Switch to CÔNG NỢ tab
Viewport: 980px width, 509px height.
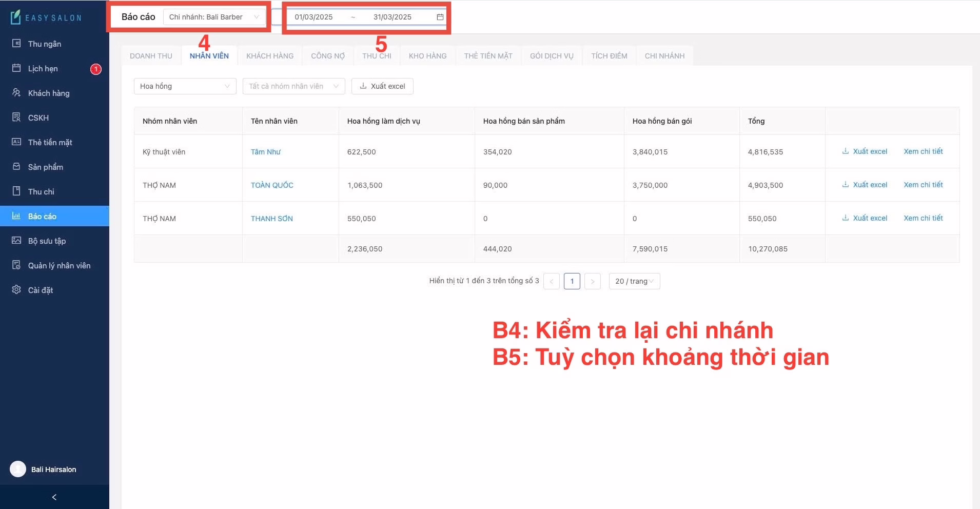tap(328, 56)
